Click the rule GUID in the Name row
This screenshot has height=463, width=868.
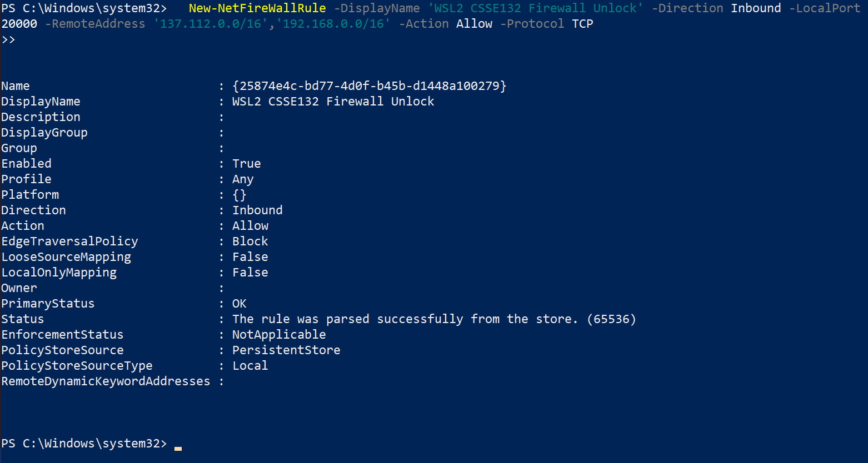(370, 86)
